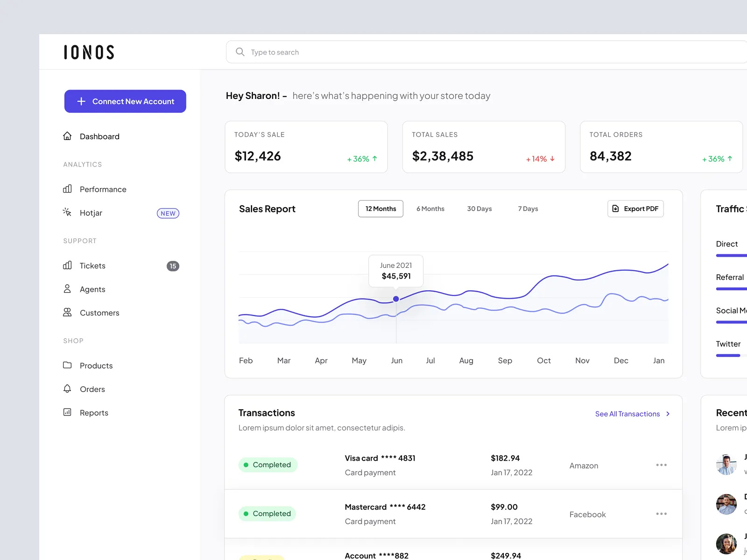Image resolution: width=747 pixels, height=560 pixels.
Task: Click the NEW badge beside Hotjar
Action: [168, 213]
